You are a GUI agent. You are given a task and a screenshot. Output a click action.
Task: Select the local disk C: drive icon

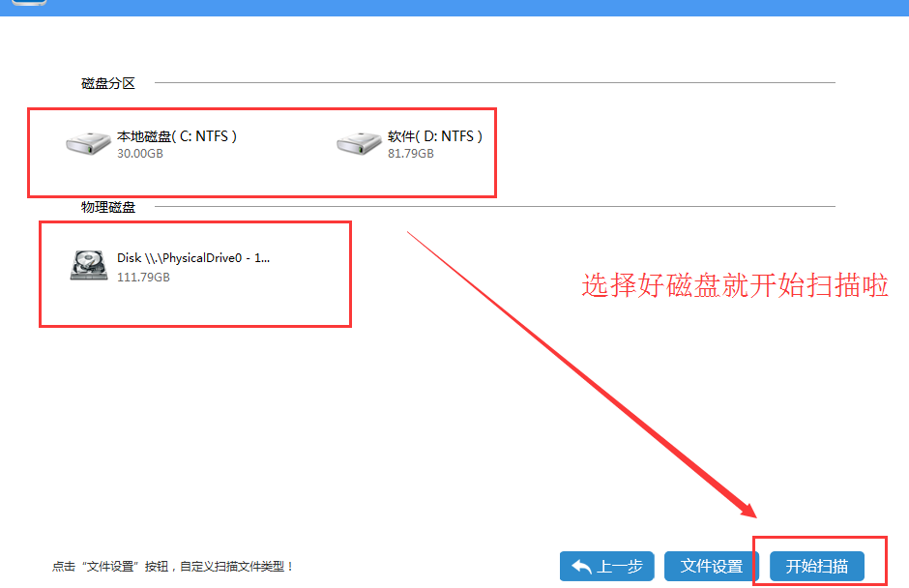(88, 143)
